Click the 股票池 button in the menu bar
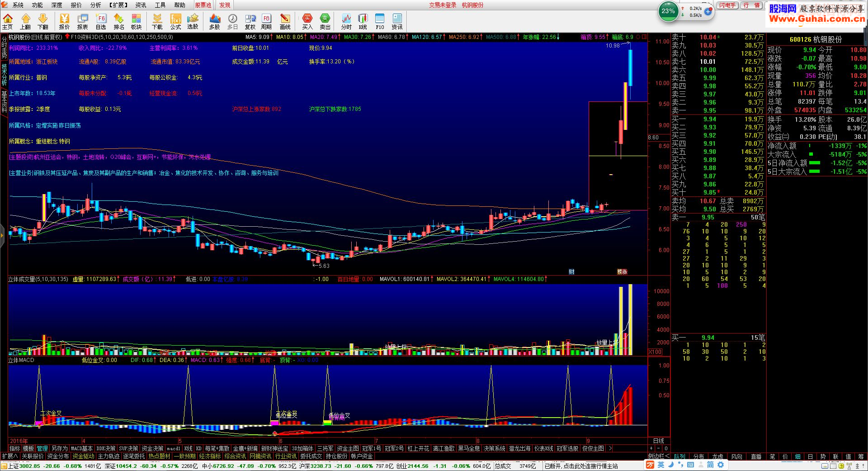 (203, 5)
